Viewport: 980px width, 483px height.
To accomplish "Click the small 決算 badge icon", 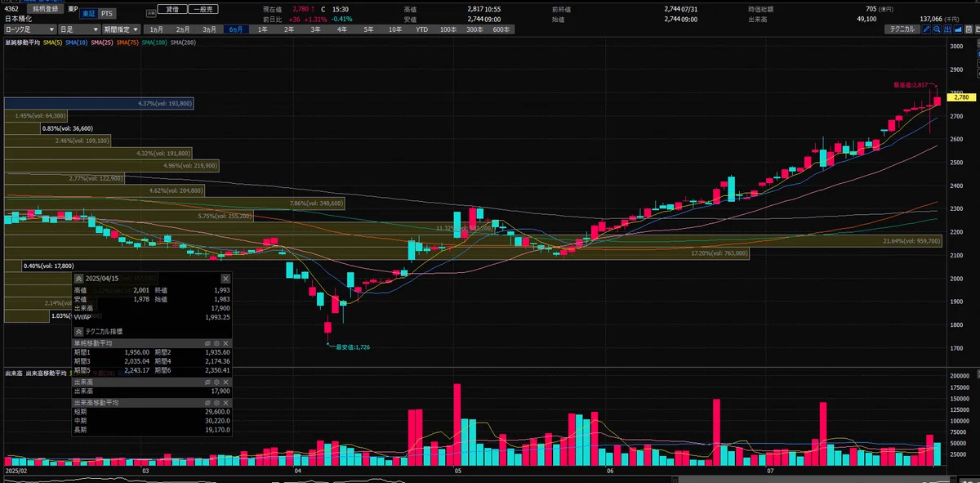I will (x=150, y=13).
